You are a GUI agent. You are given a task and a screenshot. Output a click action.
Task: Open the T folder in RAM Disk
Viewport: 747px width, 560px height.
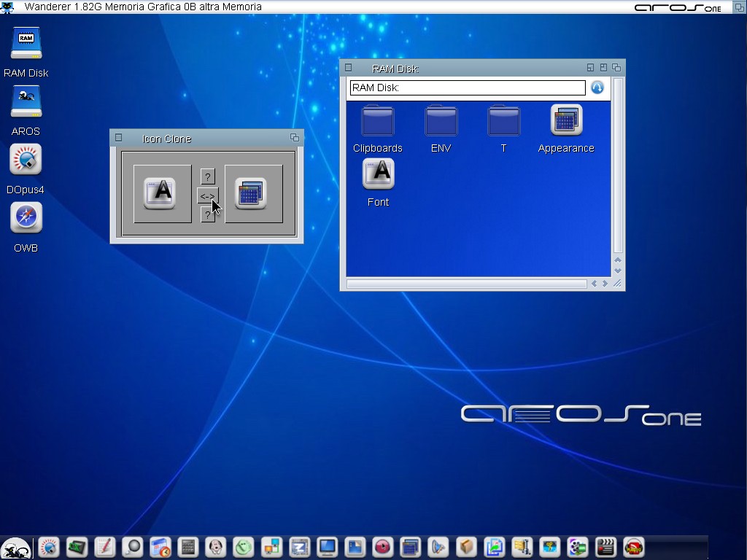coord(503,121)
